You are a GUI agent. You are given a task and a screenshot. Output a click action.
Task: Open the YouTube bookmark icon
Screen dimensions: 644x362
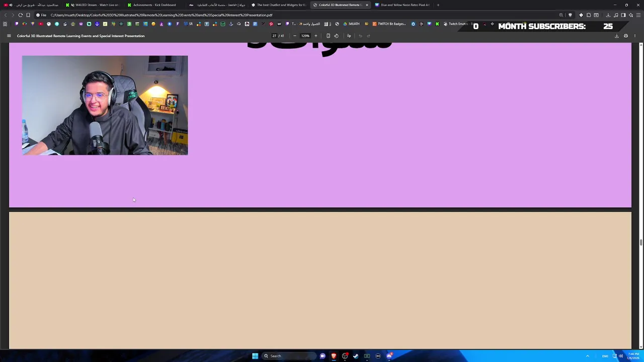click(41, 24)
